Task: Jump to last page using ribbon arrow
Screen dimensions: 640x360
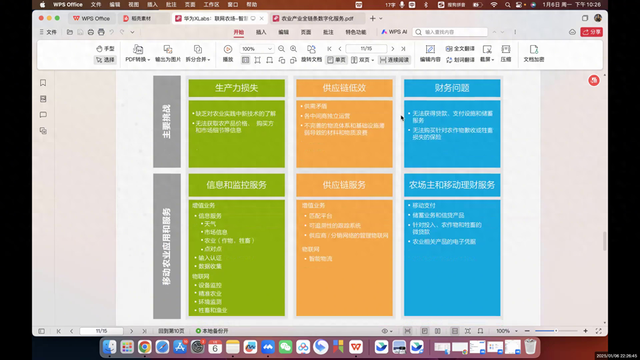Action: 403,49
